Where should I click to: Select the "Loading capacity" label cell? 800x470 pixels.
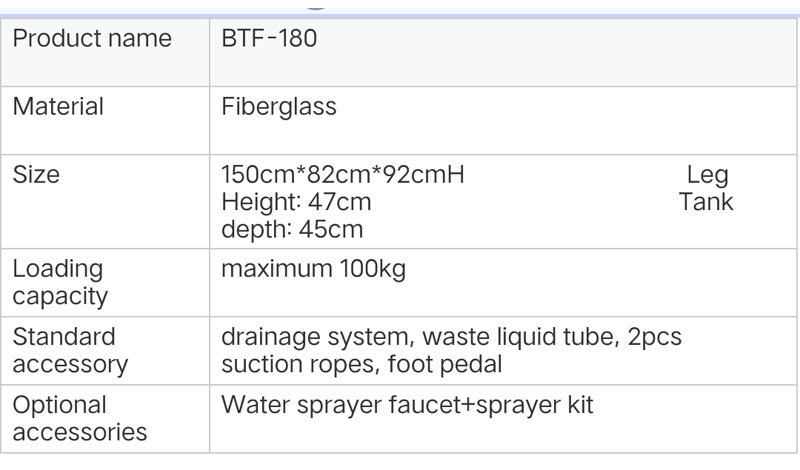click(x=60, y=282)
